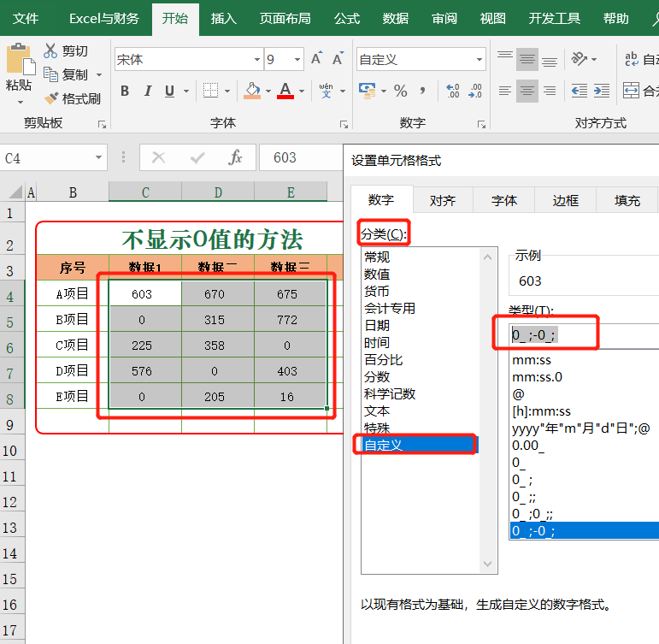Open the font group dialog launcher
Screen dimensions: 659x644
[x=344, y=125]
